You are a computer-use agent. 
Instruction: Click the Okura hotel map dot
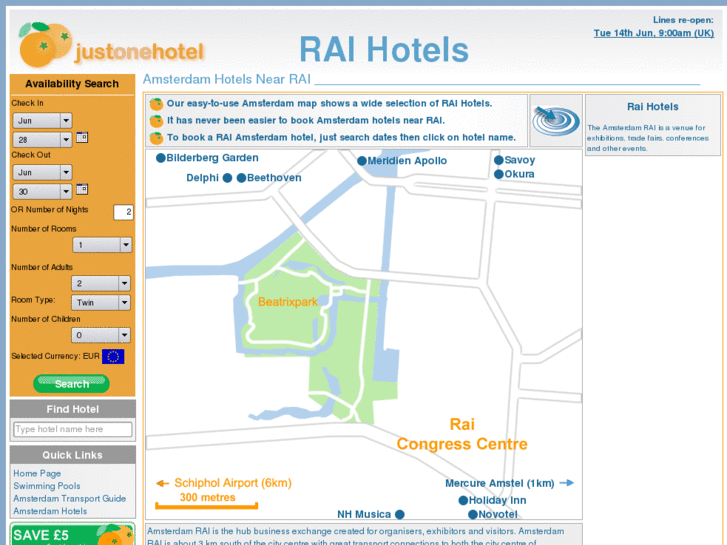pos(499,174)
